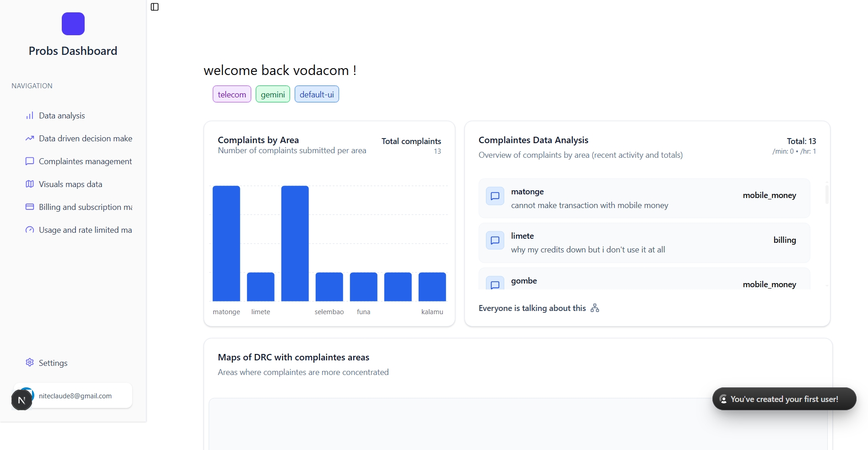Click the network icon beside Everyone is talking
This screenshot has width=868, height=450.
tap(595, 308)
